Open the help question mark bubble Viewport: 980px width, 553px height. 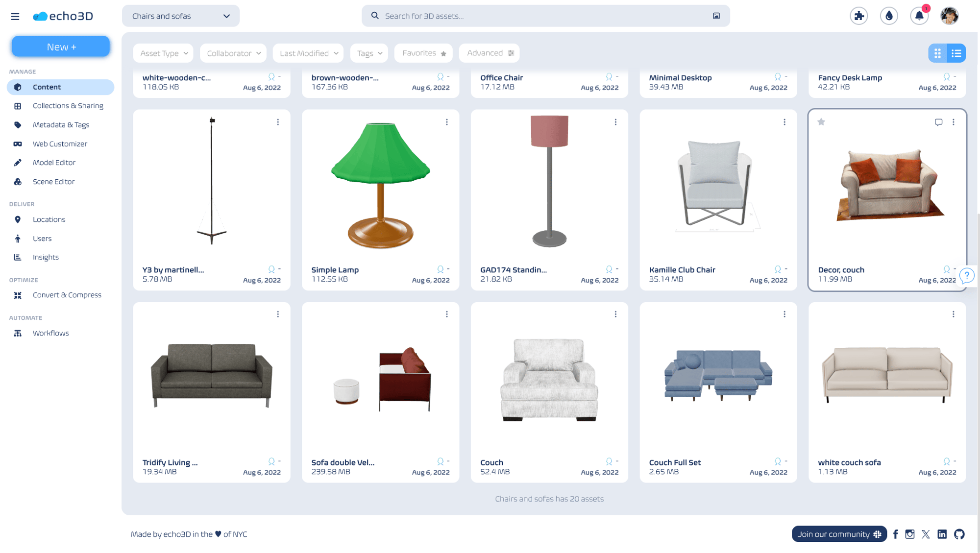point(967,276)
